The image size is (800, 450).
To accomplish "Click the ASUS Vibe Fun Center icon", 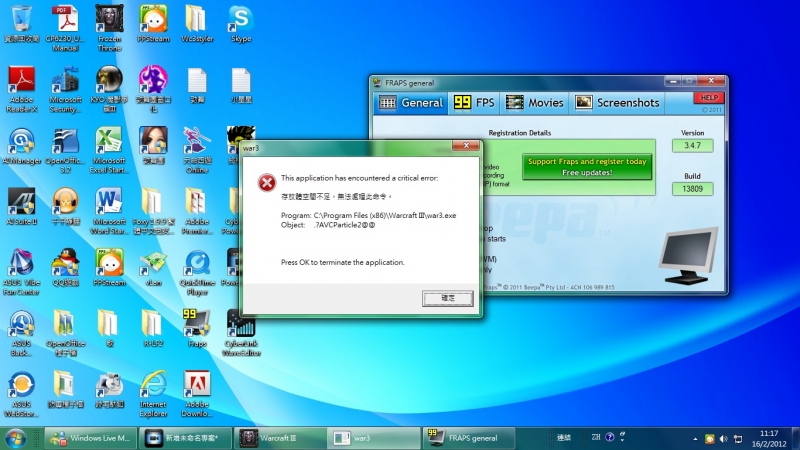I will pyautogui.click(x=21, y=272).
